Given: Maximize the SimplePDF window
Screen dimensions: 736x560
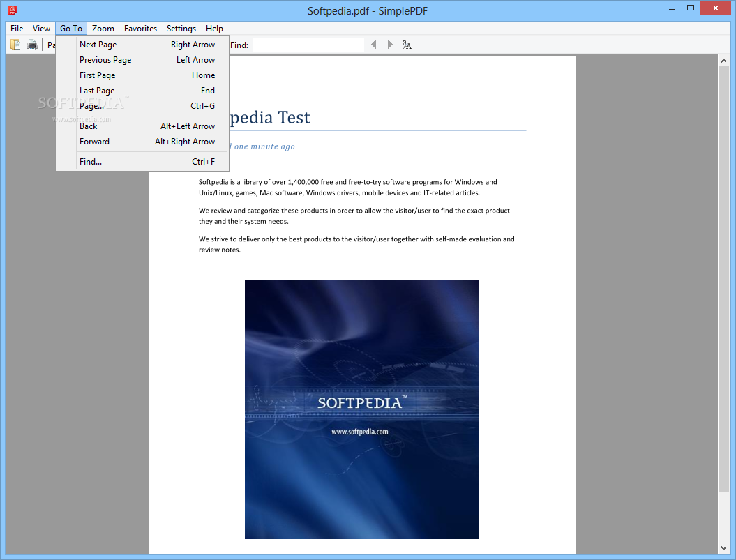Looking at the screenshot, I should (691, 8).
